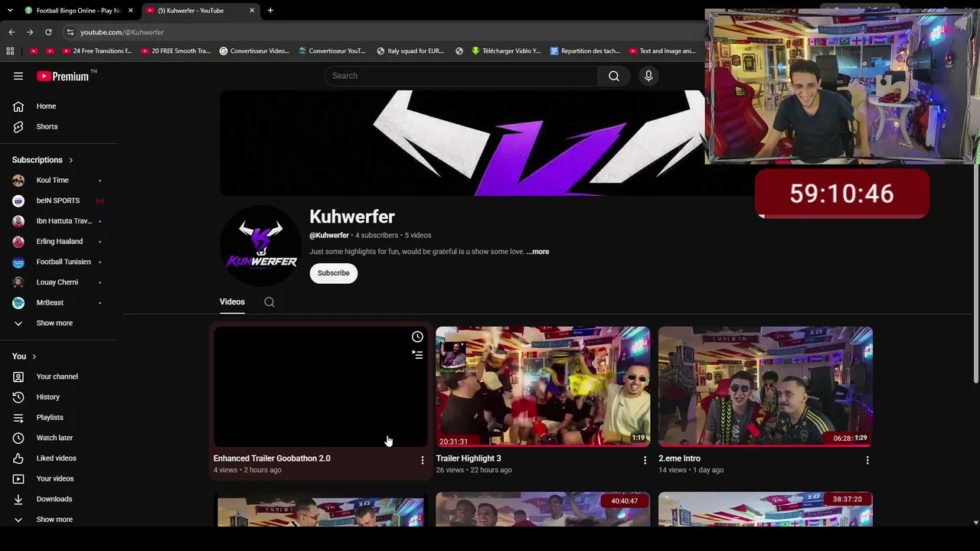
Task: View site information icon in address bar
Action: click(70, 32)
